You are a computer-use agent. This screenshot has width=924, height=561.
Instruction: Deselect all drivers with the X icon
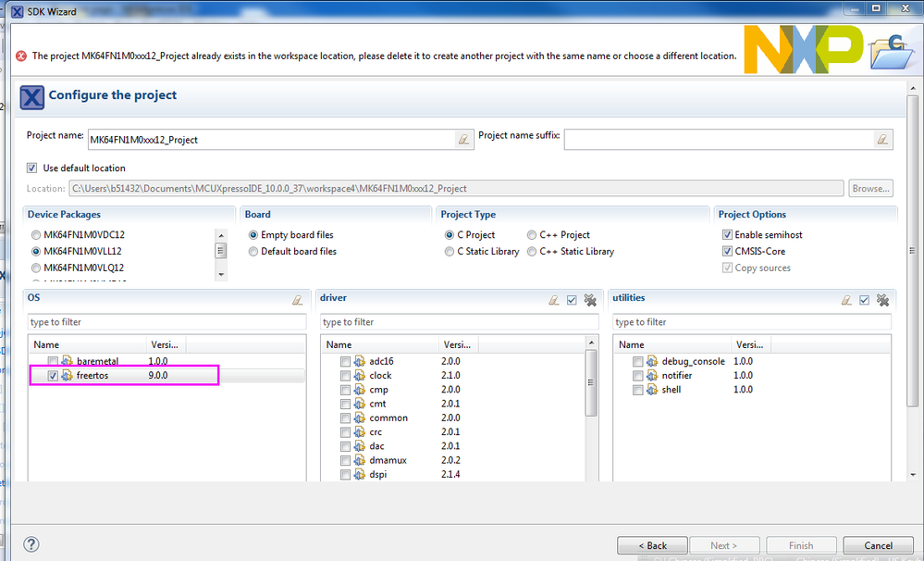tap(590, 300)
